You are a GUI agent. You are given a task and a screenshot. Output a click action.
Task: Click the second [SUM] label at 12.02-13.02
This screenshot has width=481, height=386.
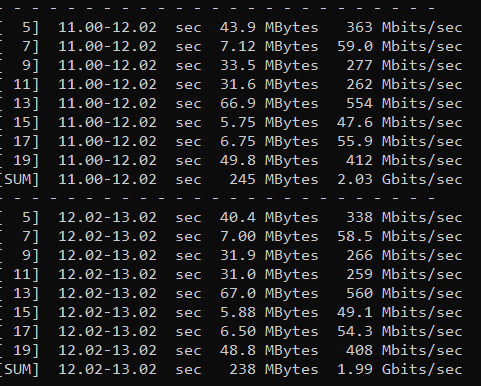pos(20,370)
